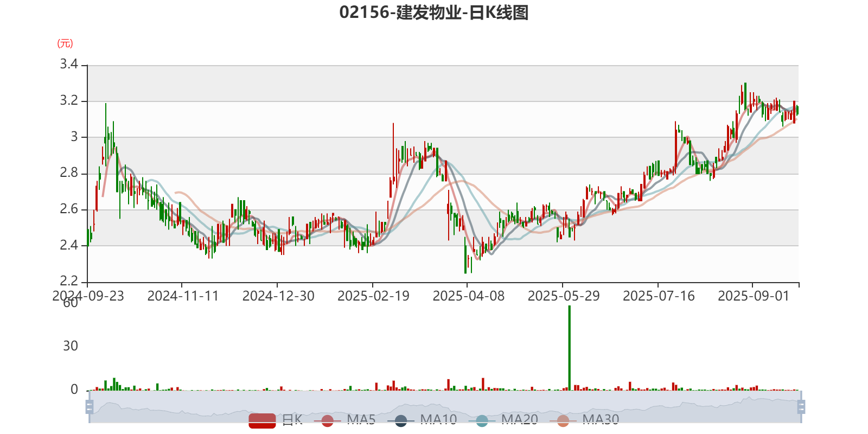This screenshot has height=434, width=868.
Task: Click the middle of the data zoom range bar
Action: point(445,406)
